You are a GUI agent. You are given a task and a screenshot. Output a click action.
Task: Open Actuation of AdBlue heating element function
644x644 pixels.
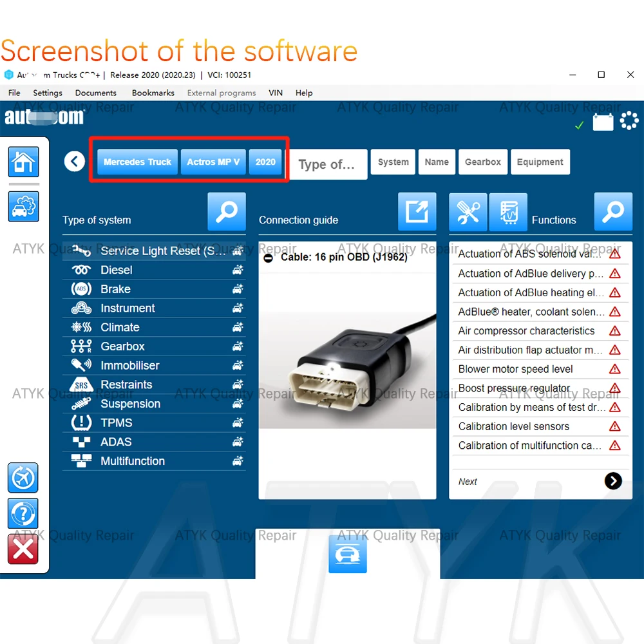540,292
